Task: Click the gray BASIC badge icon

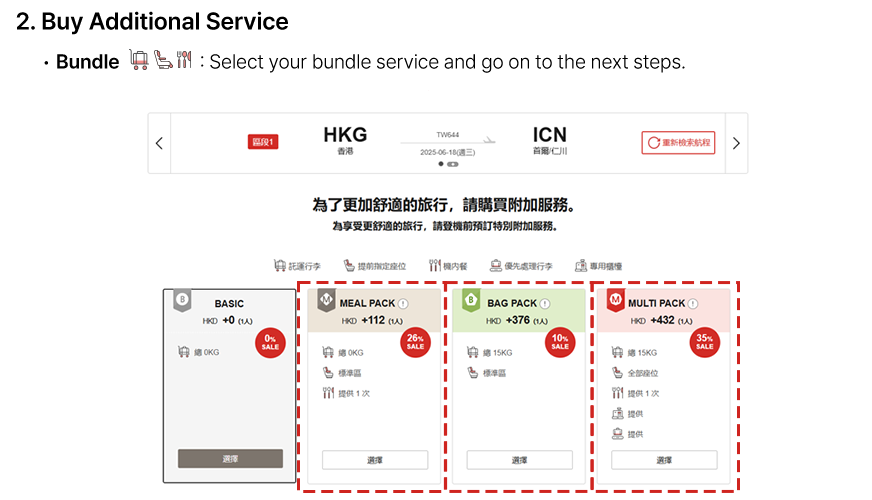Action: (182, 300)
